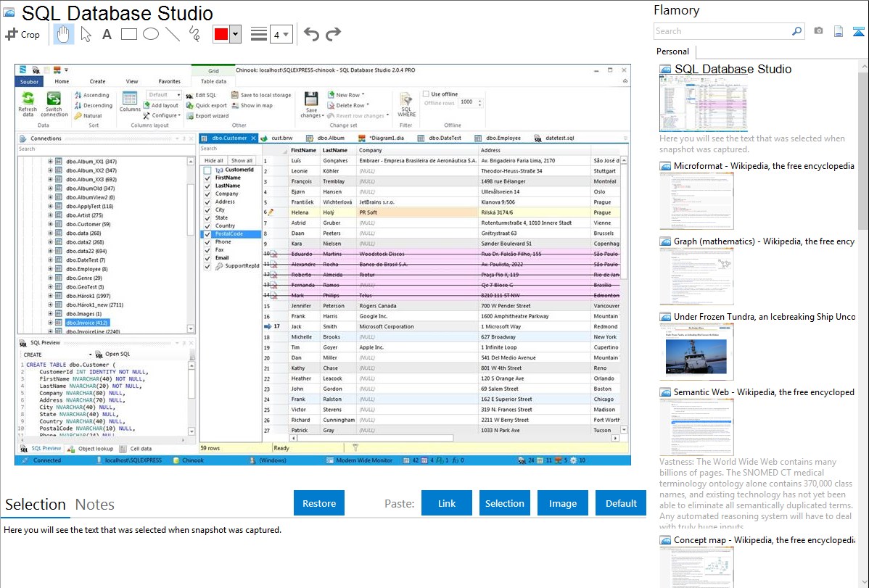This screenshot has width=869, height=588.
Task: Select the Crop tool
Action: pyautogui.click(x=22, y=34)
